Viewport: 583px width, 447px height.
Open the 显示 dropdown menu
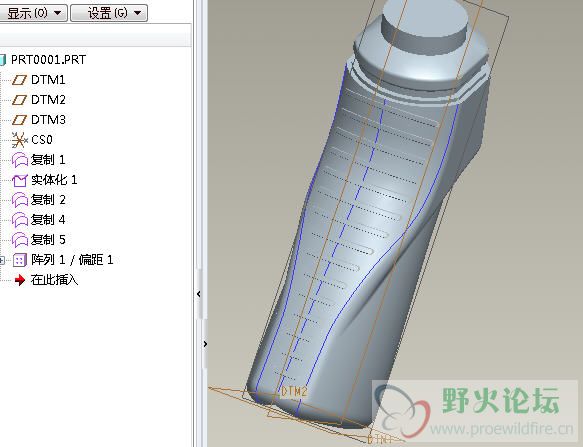pyautogui.click(x=33, y=13)
